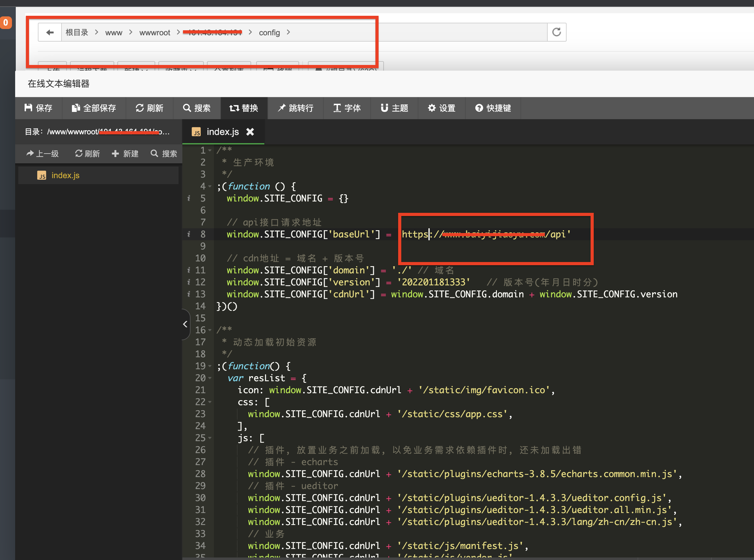Close the index.js editor tab
This screenshot has width=754, height=560.
pyautogui.click(x=250, y=131)
